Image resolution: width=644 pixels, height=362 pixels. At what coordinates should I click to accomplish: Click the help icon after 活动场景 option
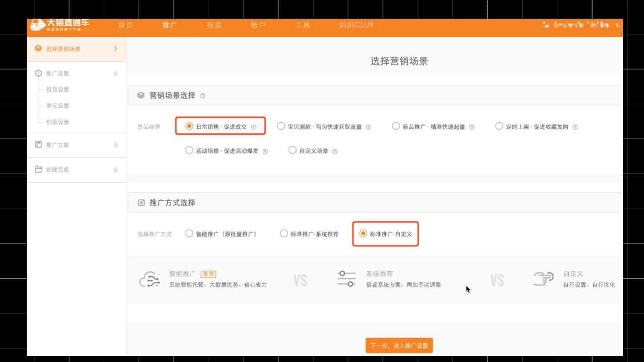[265, 151]
